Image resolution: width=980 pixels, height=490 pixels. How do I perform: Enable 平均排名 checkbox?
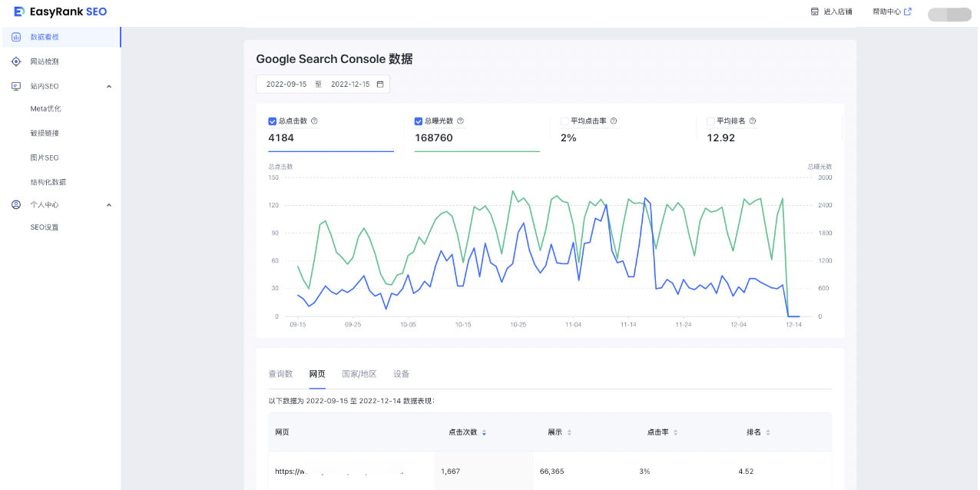pos(710,121)
